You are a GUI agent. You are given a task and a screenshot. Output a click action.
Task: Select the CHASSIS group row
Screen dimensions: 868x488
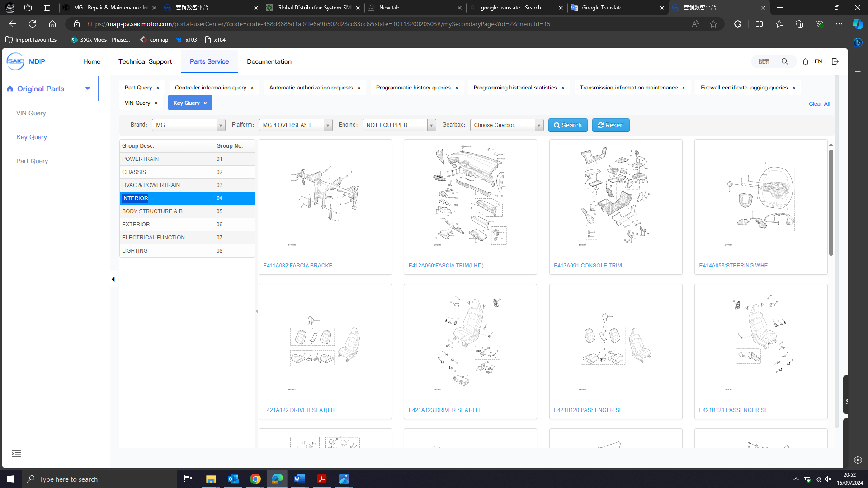[x=187, y=172]
